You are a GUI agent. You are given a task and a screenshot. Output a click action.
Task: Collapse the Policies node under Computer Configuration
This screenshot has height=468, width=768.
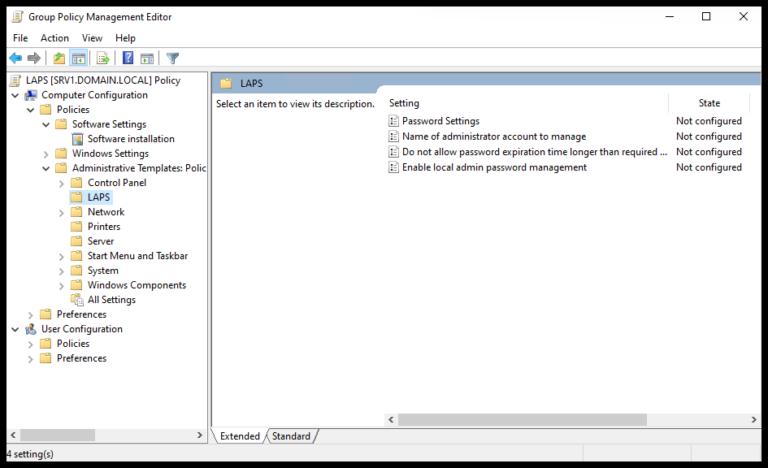[x=30, y=110]
